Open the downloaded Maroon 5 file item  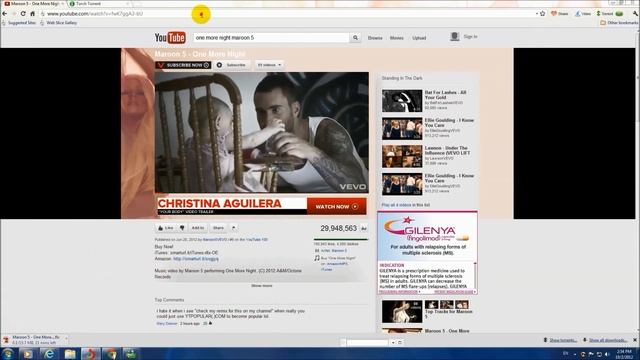coord(34,340)
